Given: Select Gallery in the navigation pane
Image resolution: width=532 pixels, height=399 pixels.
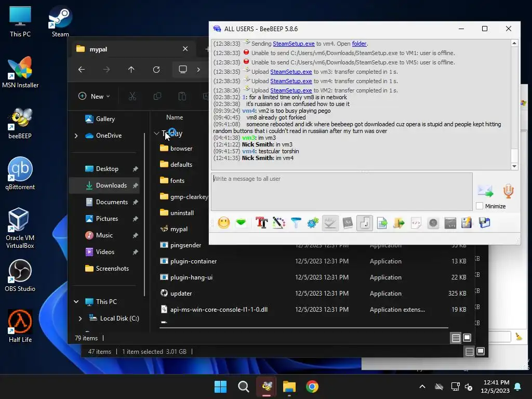Looking at the screenshot, I should click(105, 119).
